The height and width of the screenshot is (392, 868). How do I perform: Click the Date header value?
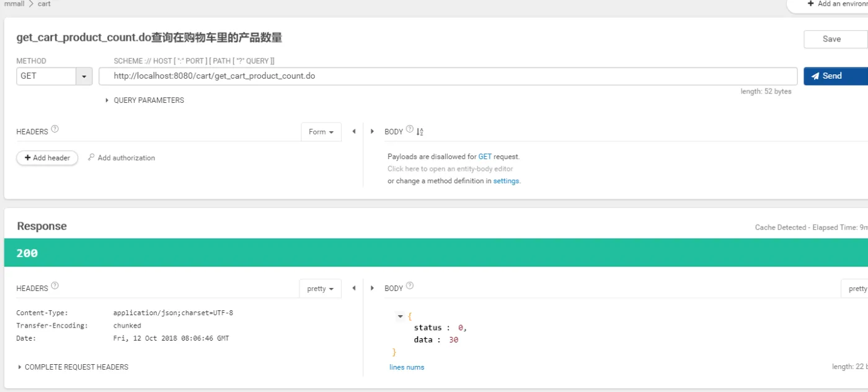pyautogui.click(x=171, y=338)
